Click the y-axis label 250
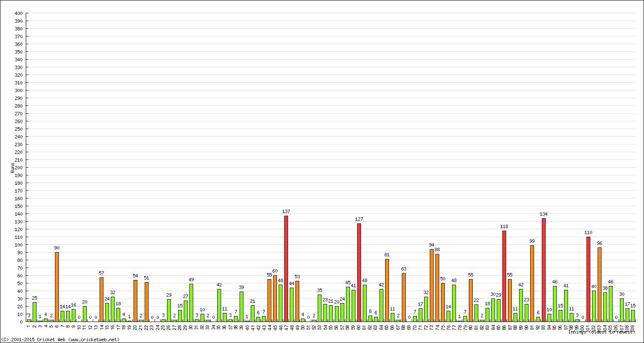Viewport: 644px width, 343px height. [18, 129]
